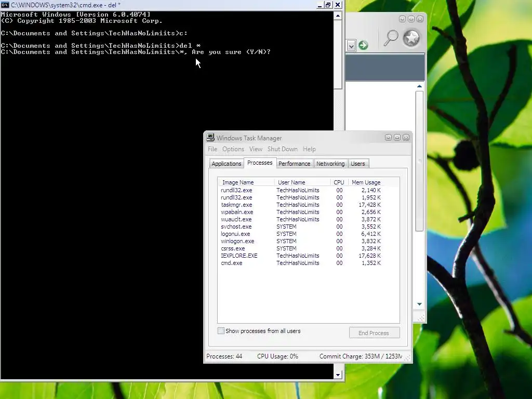Click the 17,428 K memory value

(369, 205)
